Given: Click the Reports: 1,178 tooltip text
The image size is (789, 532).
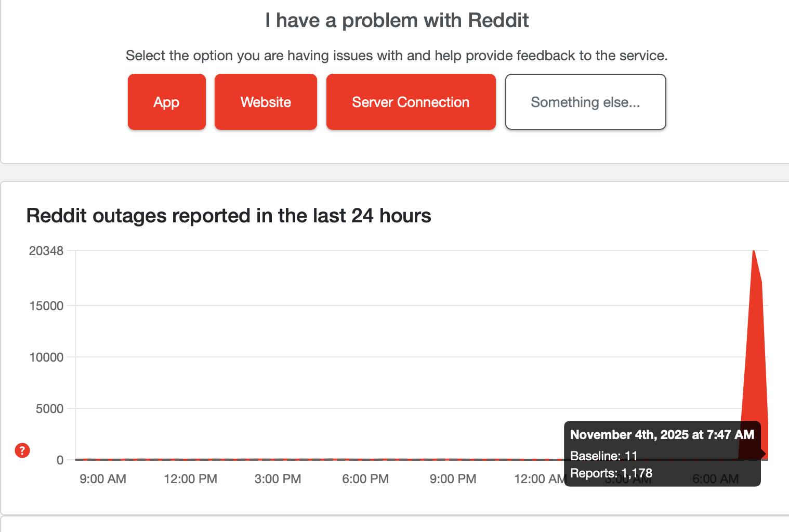Looking at the screenshot, I should coord(611,473).
